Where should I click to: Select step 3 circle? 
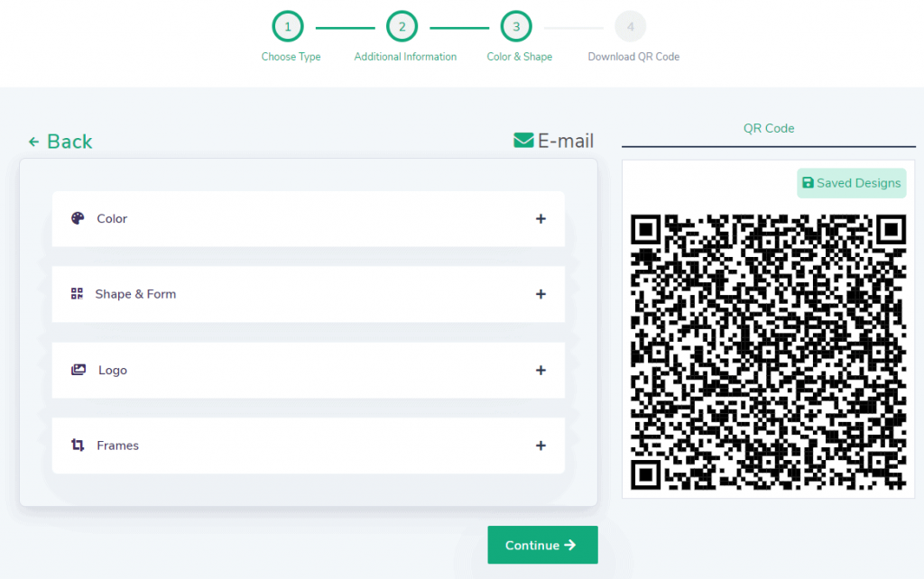516,26
